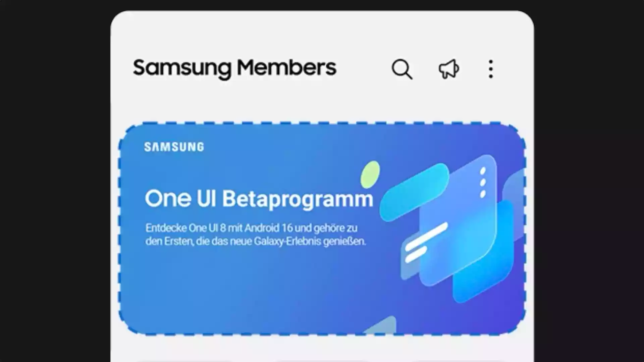Tap the cyan pill shape in illustration

414,193
